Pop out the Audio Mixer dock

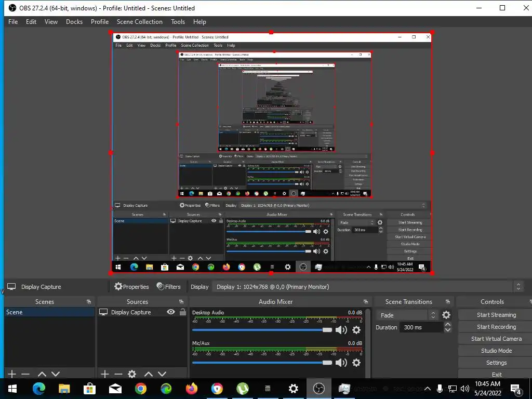point(365,302)
